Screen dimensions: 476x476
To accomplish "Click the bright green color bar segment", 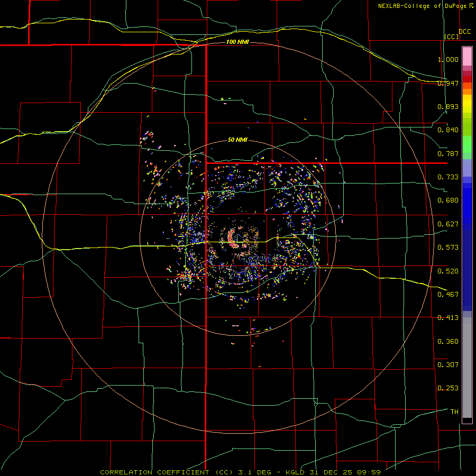I will pyautogui.click(x=467, y=144).
